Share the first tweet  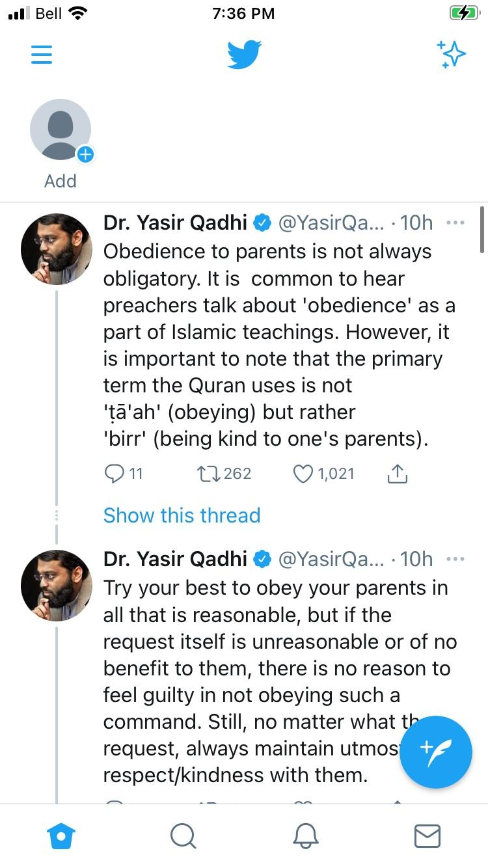pos(397,474)
